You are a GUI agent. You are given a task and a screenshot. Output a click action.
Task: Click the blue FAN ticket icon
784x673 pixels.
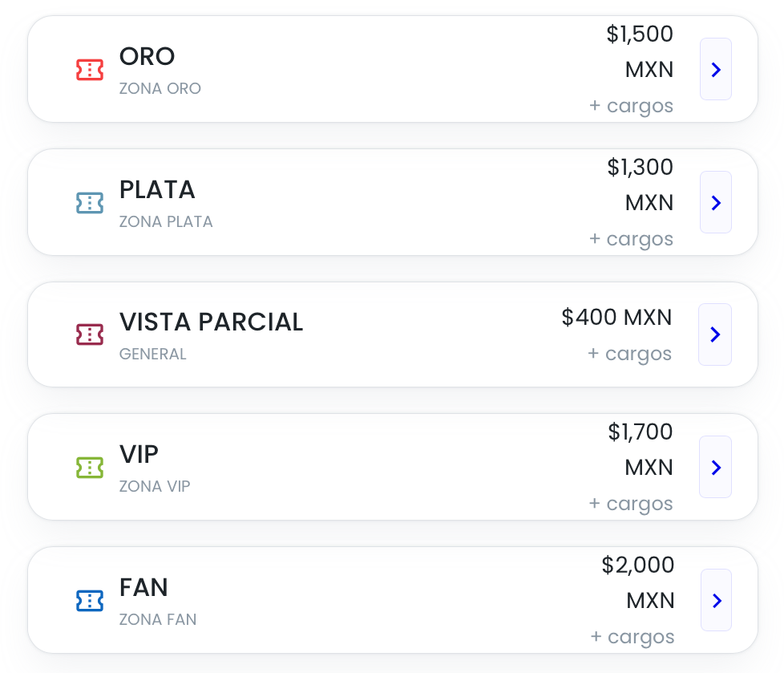click(90, 600)
